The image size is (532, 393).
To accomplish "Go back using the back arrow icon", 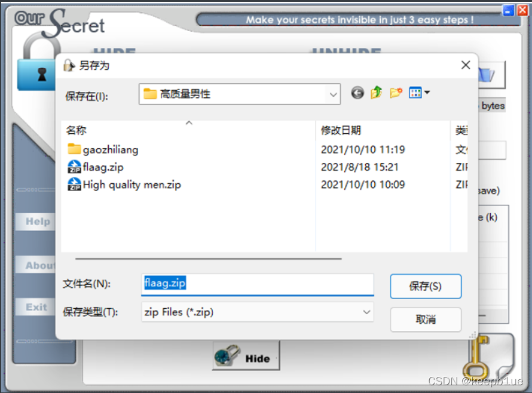I will [x=357, y=93].
